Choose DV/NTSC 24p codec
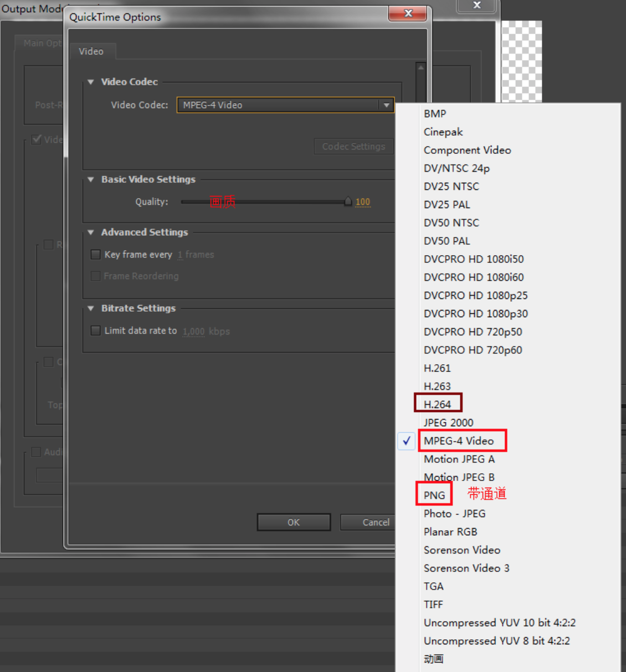626x672 pixels. coord(456,168)
